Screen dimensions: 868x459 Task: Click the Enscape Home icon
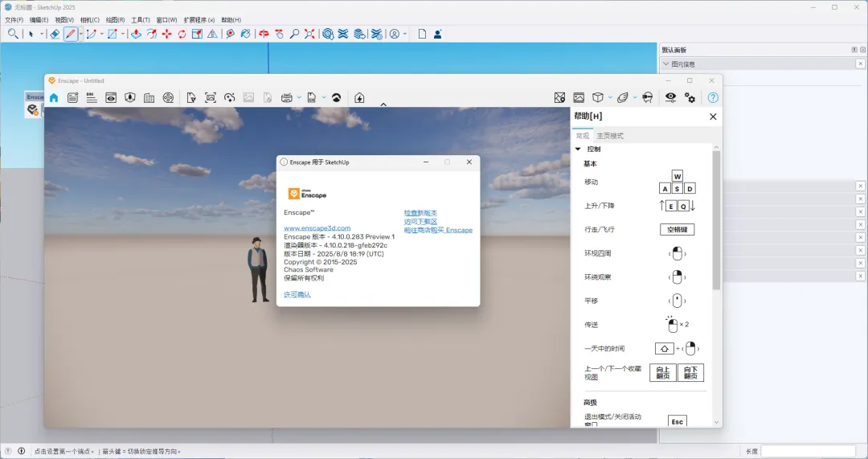[x=54, y=97]
